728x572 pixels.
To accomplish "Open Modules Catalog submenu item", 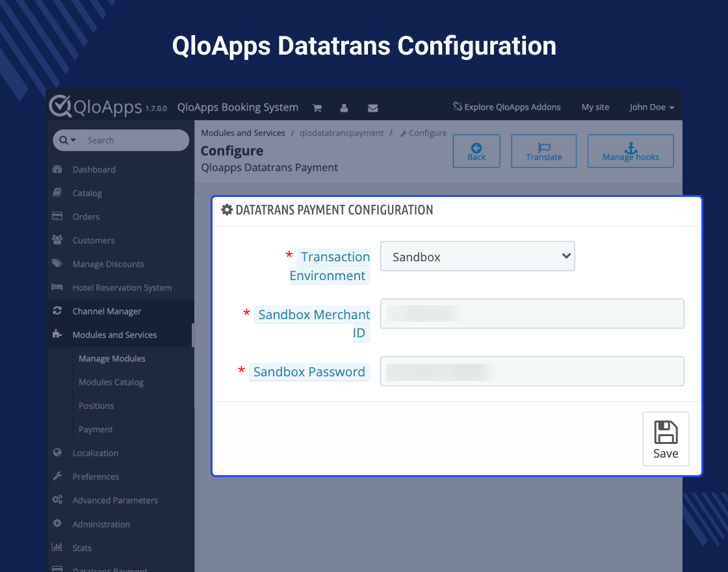I will 111,382.
